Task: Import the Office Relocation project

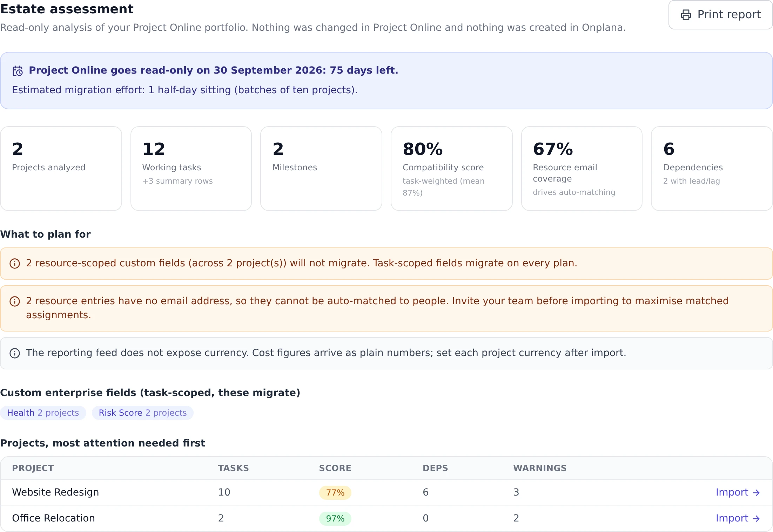Action: 738,518
